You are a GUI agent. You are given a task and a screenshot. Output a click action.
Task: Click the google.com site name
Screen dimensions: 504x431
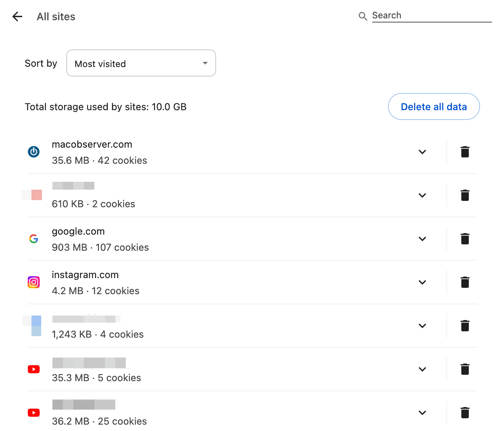78,232
